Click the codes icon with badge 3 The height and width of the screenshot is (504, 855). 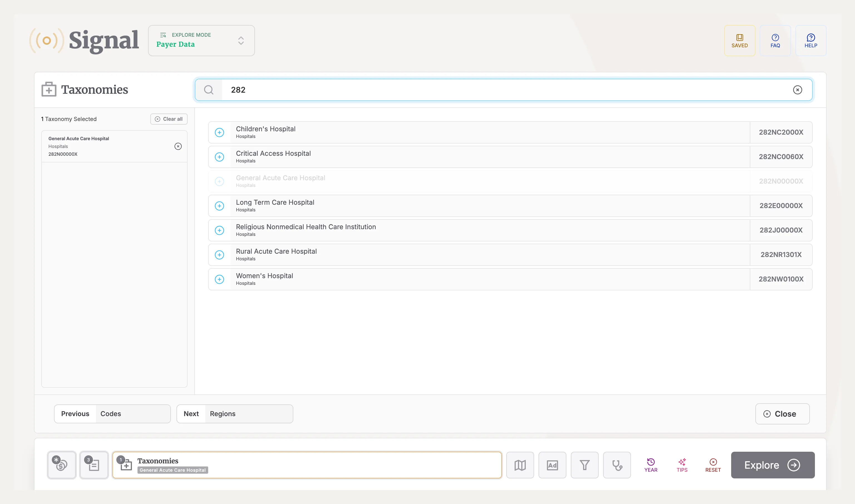point(94,465)
